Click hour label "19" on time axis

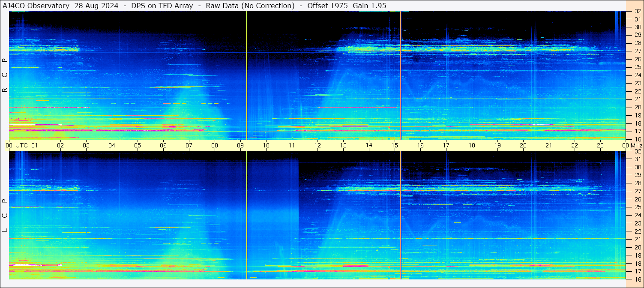tap(497, 145)
